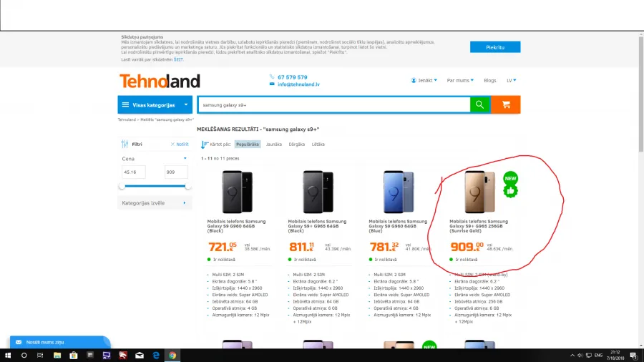Open the Blogs link

tap(489, 80)
